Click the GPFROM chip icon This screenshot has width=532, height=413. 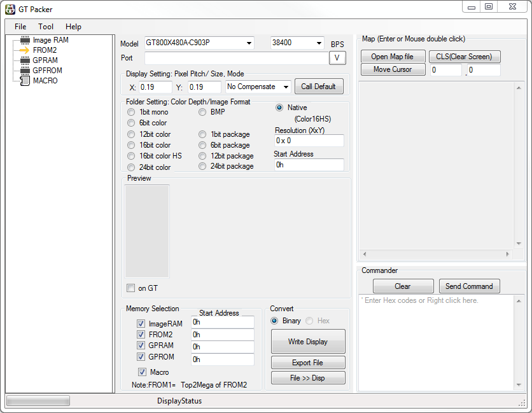[25, 71]
